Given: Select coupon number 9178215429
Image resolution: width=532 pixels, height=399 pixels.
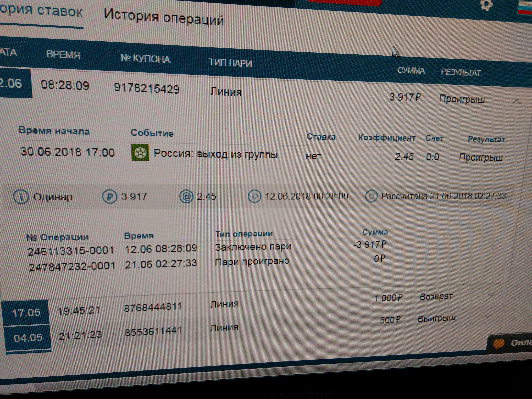Looking at the screenshot, I should coord(147,88).
